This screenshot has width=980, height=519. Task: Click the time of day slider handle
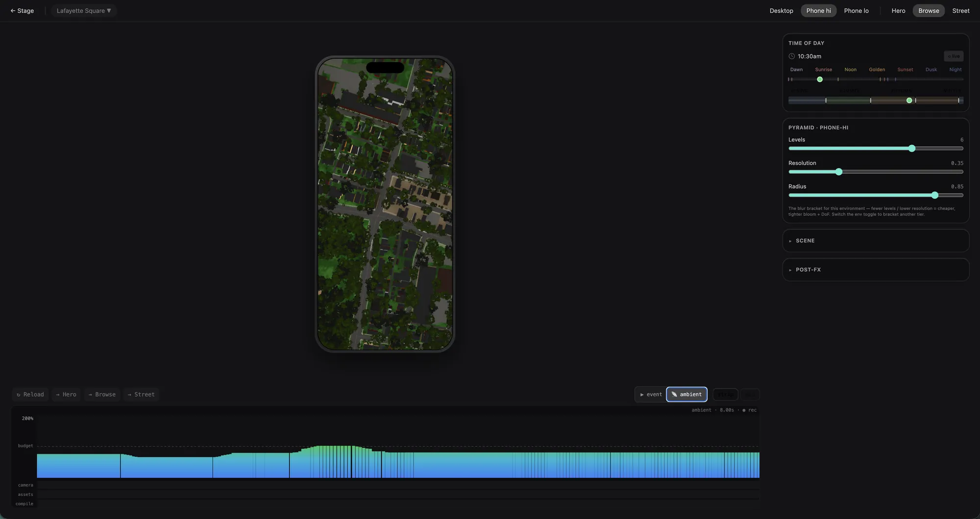point(820,79)
